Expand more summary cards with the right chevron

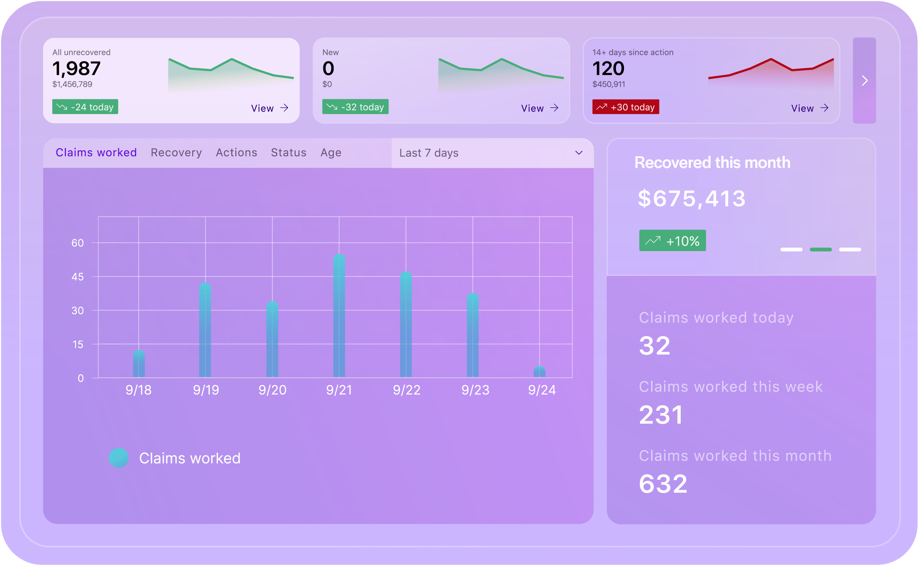point(865,80)
